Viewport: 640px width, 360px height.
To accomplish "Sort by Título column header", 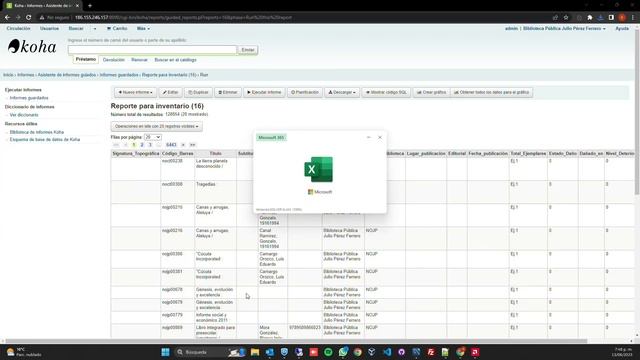I will (216, 153).
